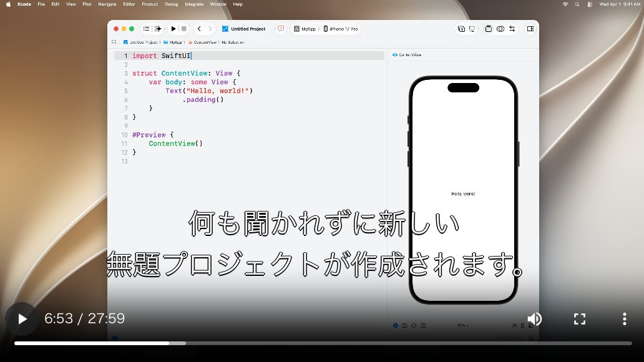Click the 6:53 / 27:59 time display
The width and height of the screenshot is (644, 362).
coord(85,318)
